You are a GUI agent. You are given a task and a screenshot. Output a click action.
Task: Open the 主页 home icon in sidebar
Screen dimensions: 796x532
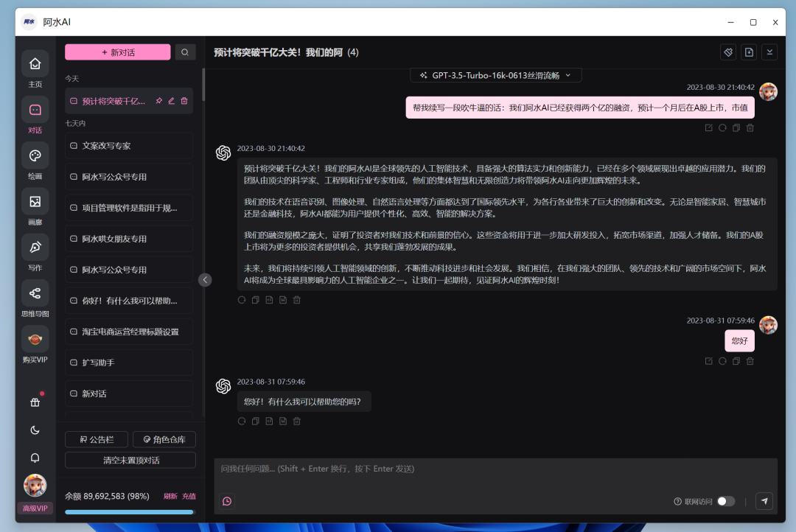pos(35,64)
